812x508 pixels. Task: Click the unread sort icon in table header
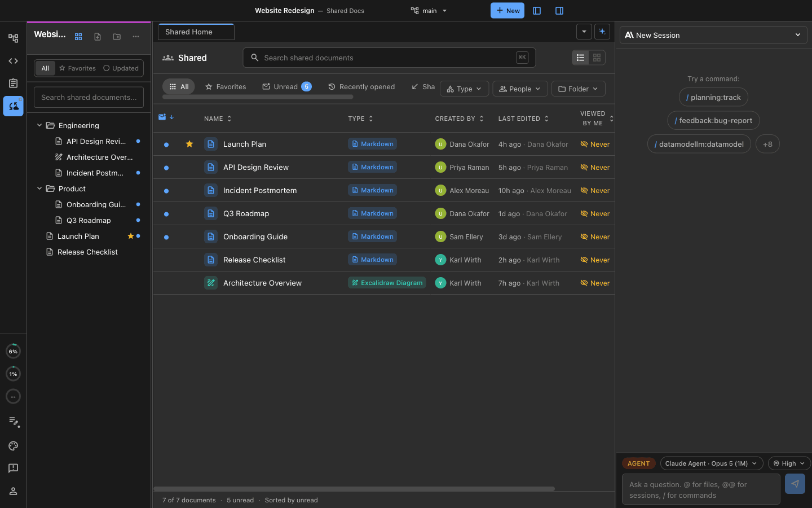click(x=166, y=117)
